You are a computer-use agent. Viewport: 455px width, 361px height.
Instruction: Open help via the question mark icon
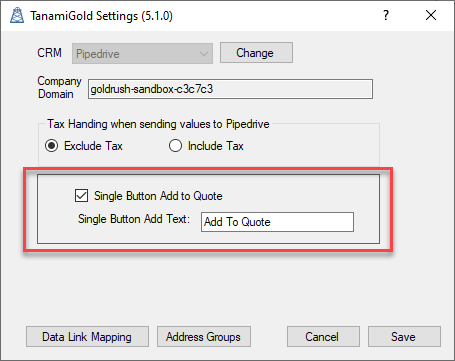click(386, 15)
